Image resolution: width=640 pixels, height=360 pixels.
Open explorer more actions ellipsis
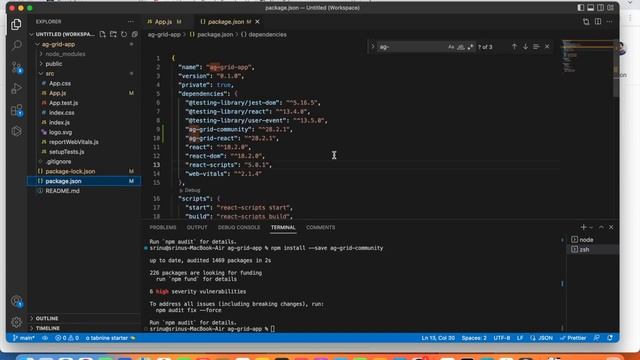coord(131,22)
